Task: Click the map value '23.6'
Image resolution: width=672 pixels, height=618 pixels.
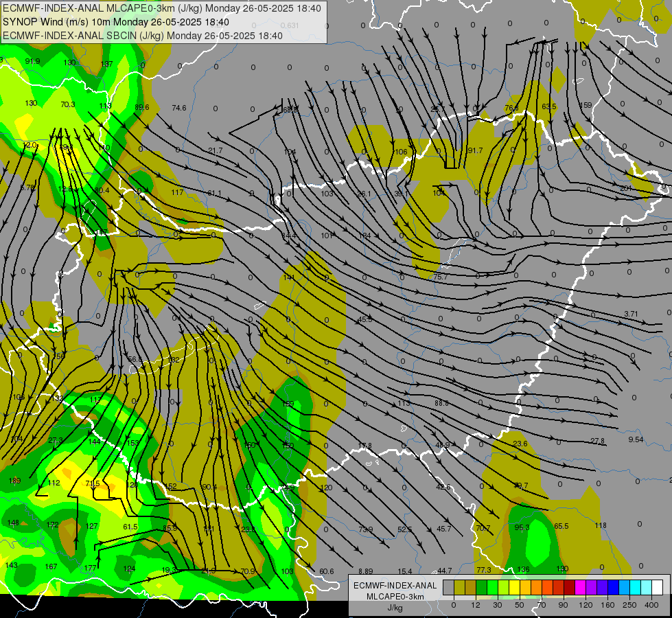Action: (x=520, y=444)
